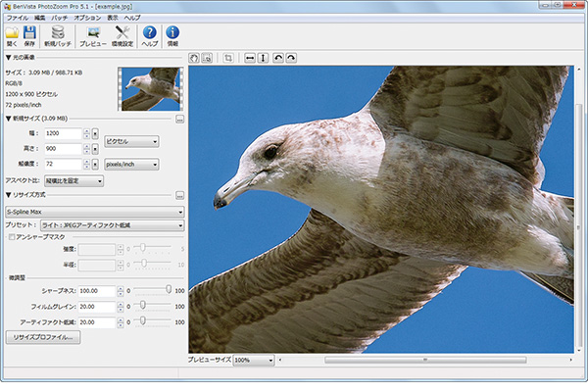Select the hand pan tool above preview

(194, 59)
